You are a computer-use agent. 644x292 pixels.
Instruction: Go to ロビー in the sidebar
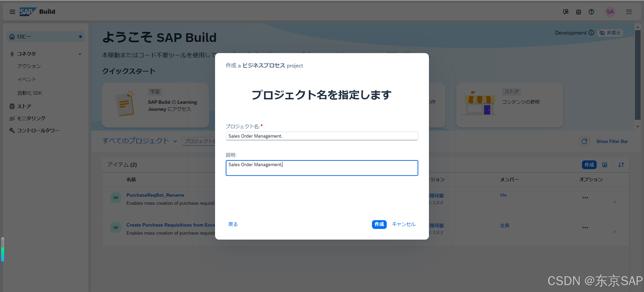[x=46, y=37]
